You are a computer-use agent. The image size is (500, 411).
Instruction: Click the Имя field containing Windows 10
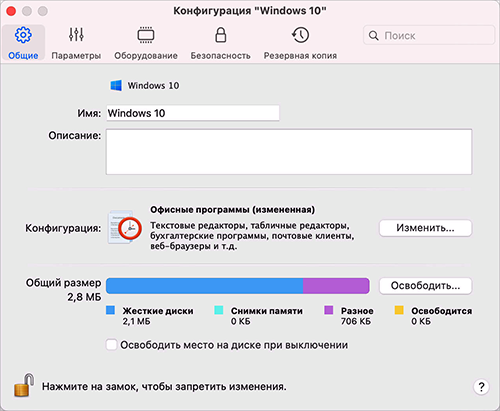(193, 113)
